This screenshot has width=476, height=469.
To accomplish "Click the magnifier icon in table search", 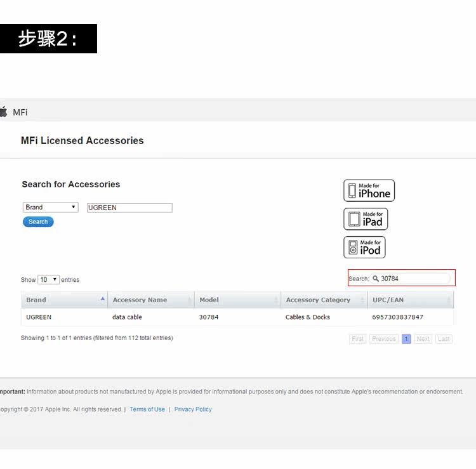I will coord(376,279).
